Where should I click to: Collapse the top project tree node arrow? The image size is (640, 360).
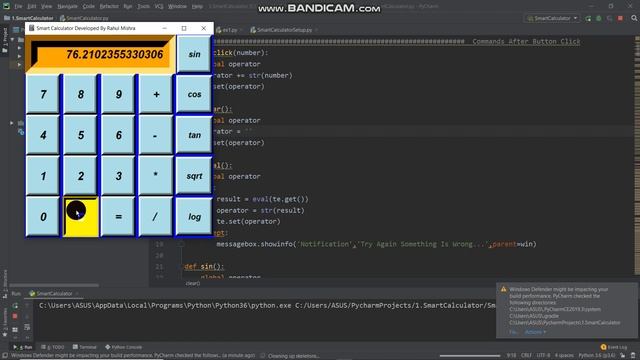[x=12, y=40]
